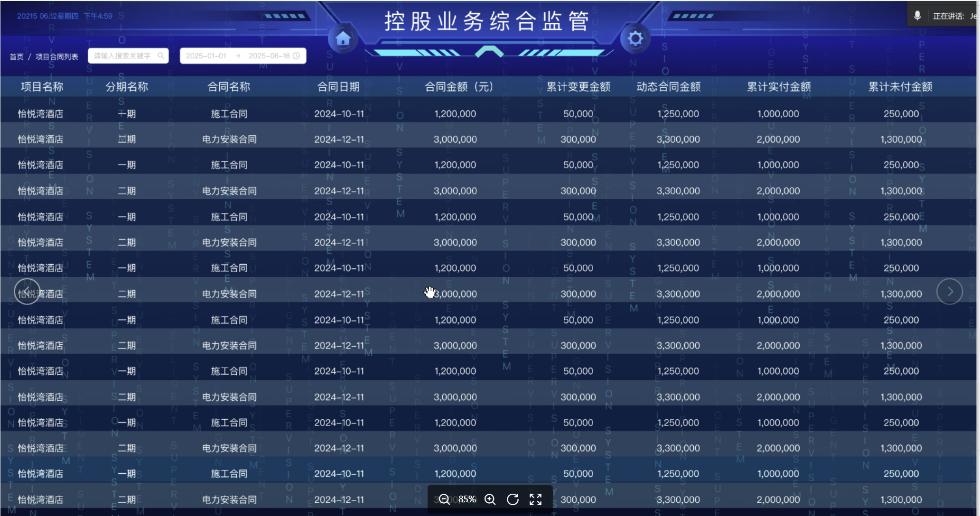
Task: Click the rotate refresh icon
Action: [513, 499]
